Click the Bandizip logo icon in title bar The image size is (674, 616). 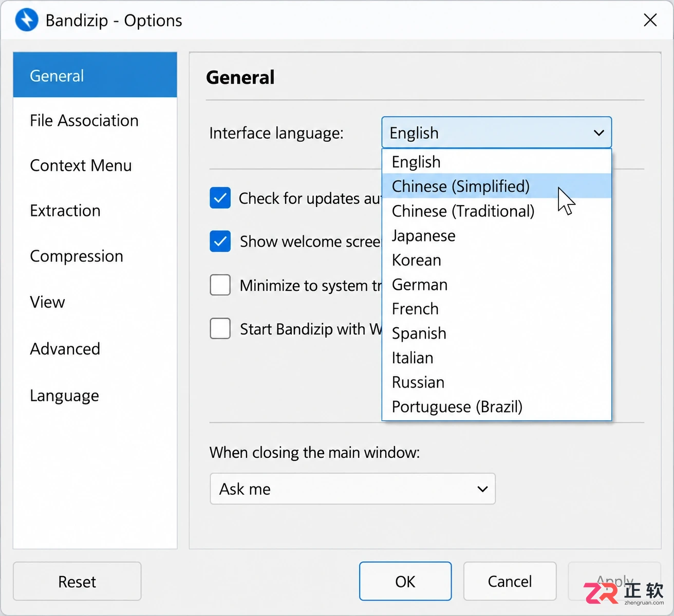(x=27, y=20)
